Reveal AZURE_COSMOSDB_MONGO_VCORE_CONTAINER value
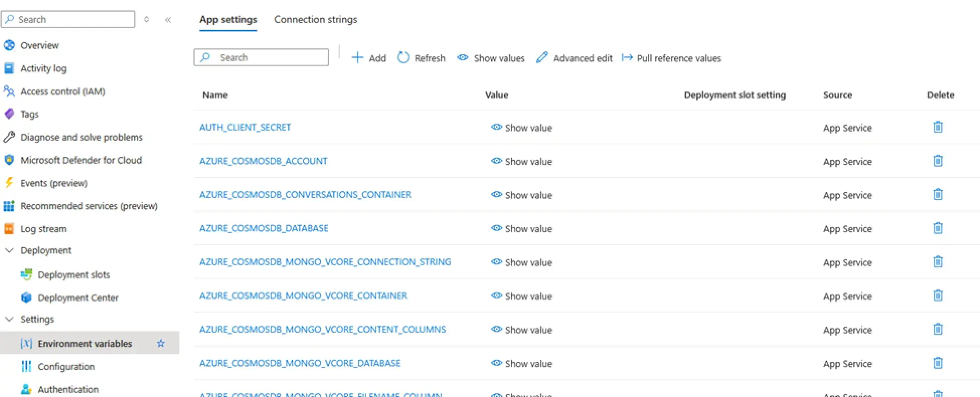 (522, 296)
